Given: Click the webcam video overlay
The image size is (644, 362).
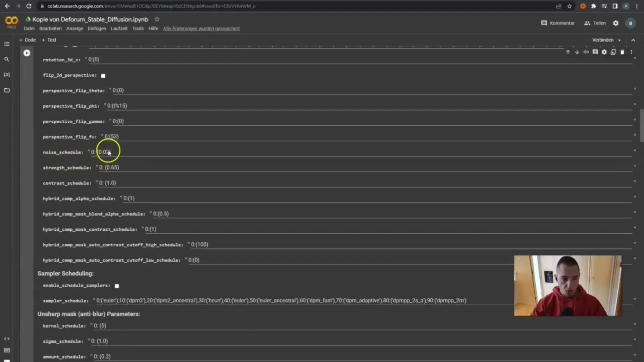Looking at the screenshot, I should (568, 286).
